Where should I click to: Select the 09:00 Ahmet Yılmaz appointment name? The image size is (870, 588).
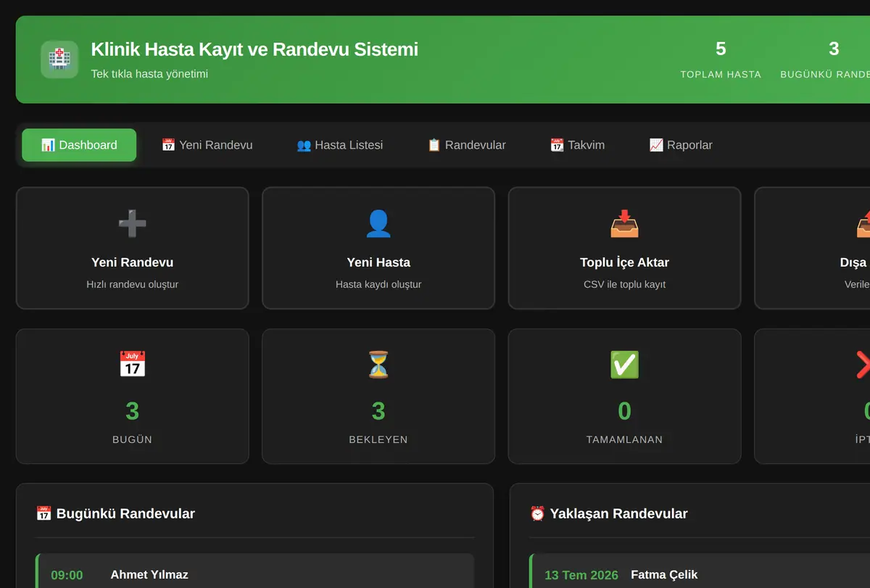(149, 575)
